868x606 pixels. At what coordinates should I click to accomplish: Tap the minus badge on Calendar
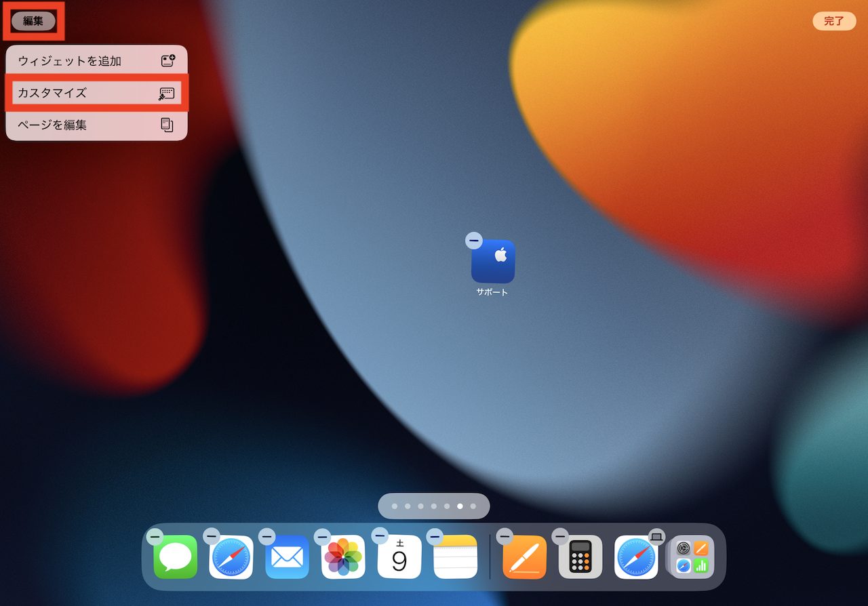(x=379, y=537)
